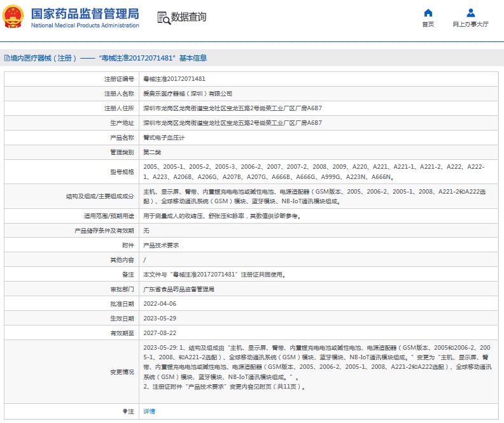Click the 数据查询 search document icon
Image resolution: width=504 pixels, height=423 pixels.
click(x=164, y=18)
